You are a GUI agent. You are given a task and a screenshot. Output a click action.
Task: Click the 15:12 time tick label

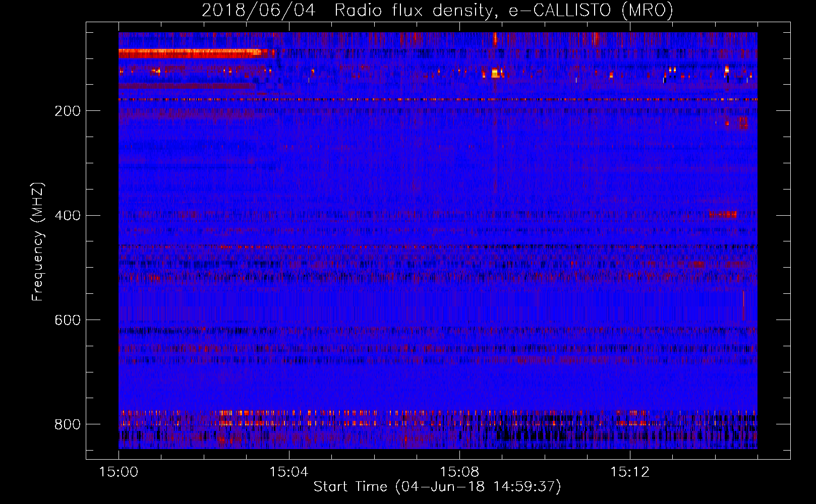click(630, 472)
